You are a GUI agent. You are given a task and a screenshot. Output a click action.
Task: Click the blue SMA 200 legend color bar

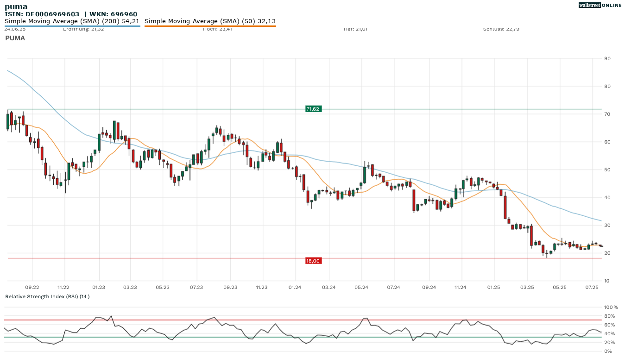point(72,26)
